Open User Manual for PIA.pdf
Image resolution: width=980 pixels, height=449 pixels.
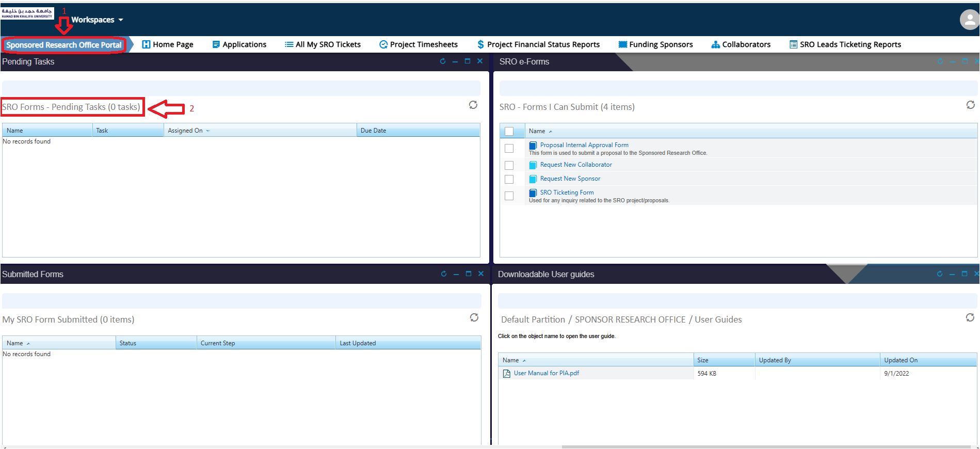click(546, 373)
